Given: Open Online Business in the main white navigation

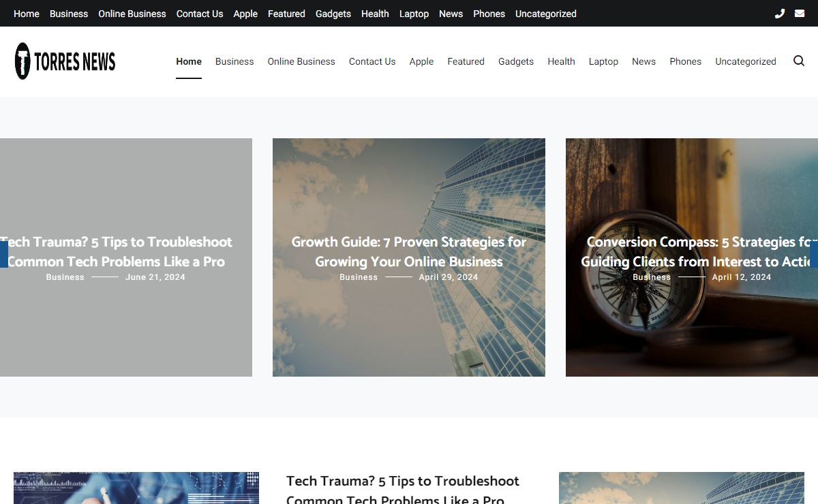Looking at the screenshot, I should point(301,61).
